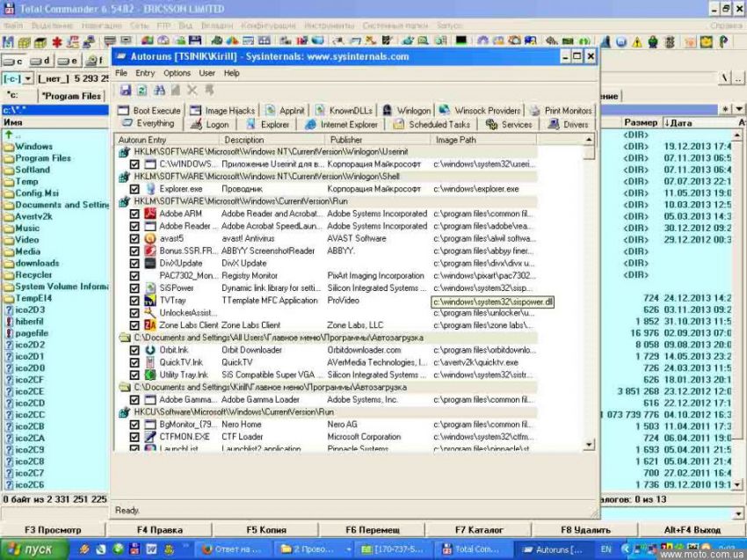Select the hiberfil file in left panel
This screenshot has width=747, height=560.
(x=29, y=321)
